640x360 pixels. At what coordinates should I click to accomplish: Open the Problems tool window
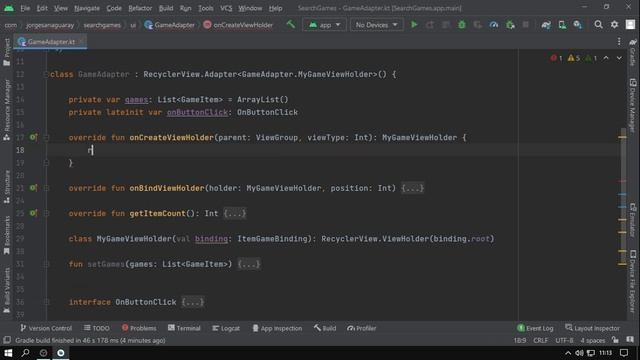pos(139,328)
